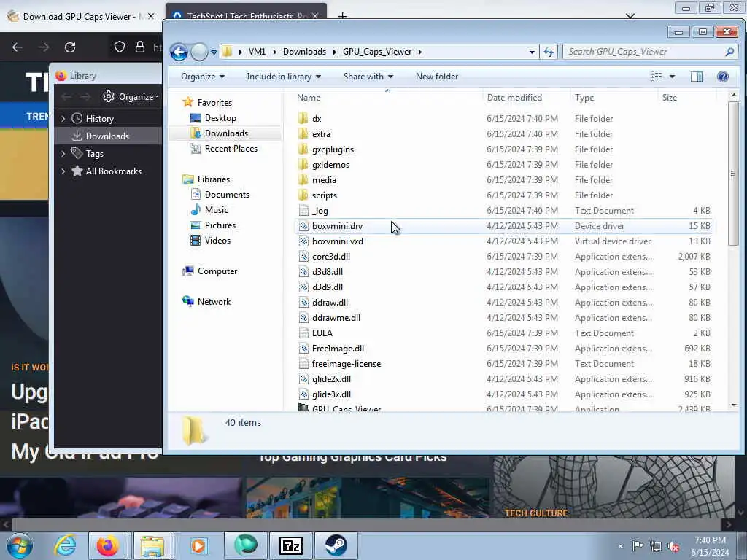Expand the views options dropdown arrow
The width and height of the screenshot is (747, 560).
(672, 77)
